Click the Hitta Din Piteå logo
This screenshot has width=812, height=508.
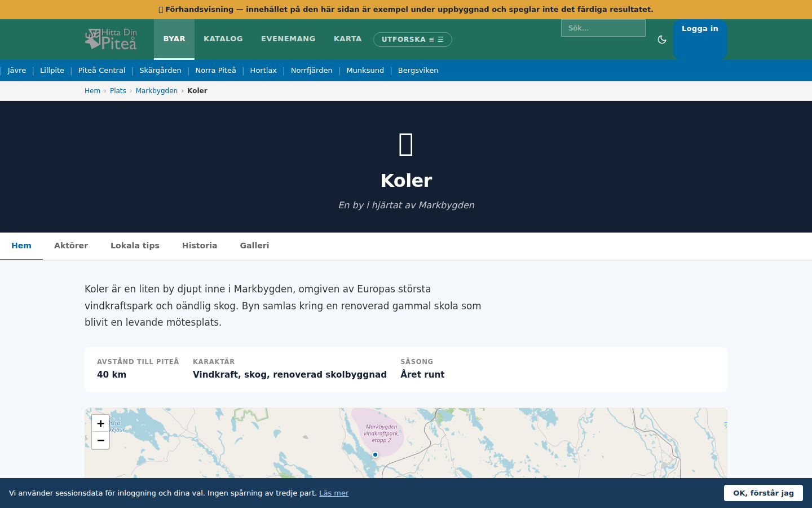click(111, 40)
